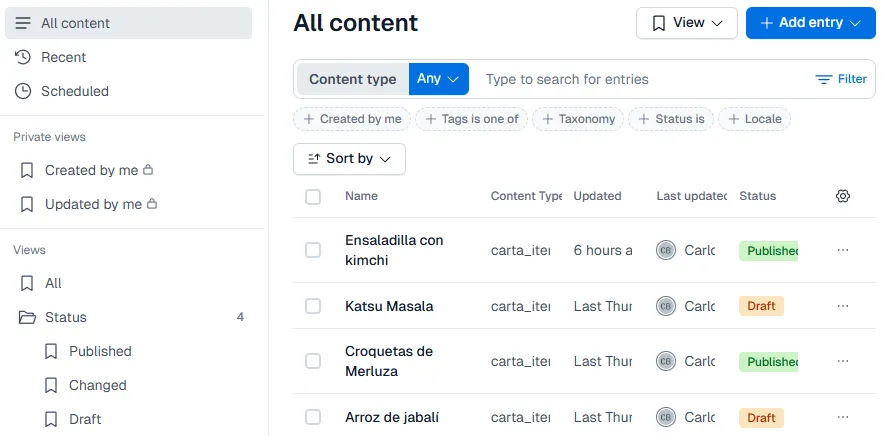Click the Status column header
This screenshot has width=888, height=436.
758,196
